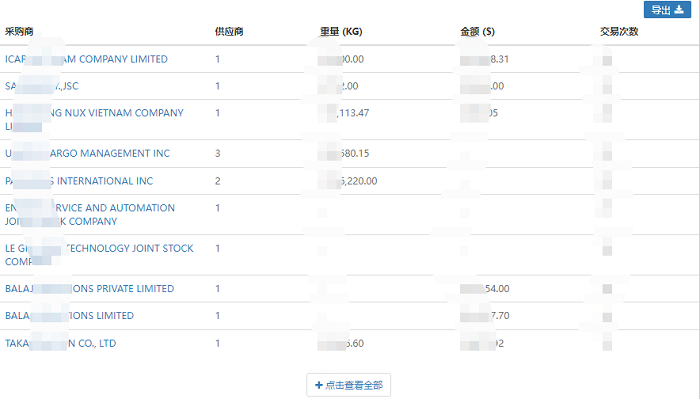The height and width of the screenshot is (399, 700).
Task: Open NUX VIETNAM COMPANY buyer link
Action: [94, 119]
